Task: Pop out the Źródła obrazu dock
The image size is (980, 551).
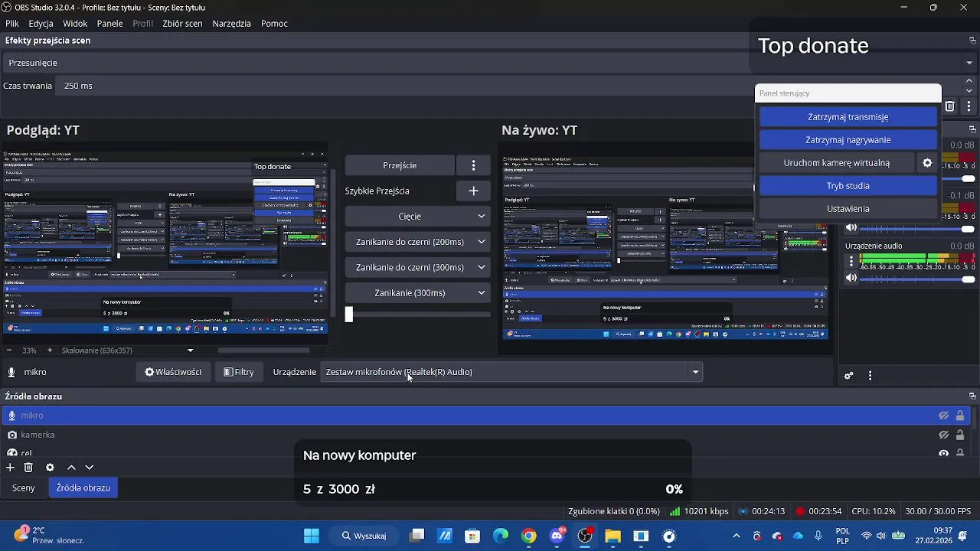Action: click(972, 396)
